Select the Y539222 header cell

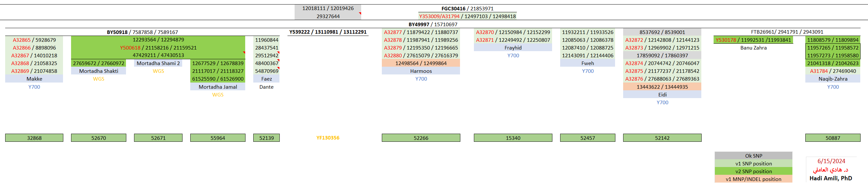coord(328,32)
